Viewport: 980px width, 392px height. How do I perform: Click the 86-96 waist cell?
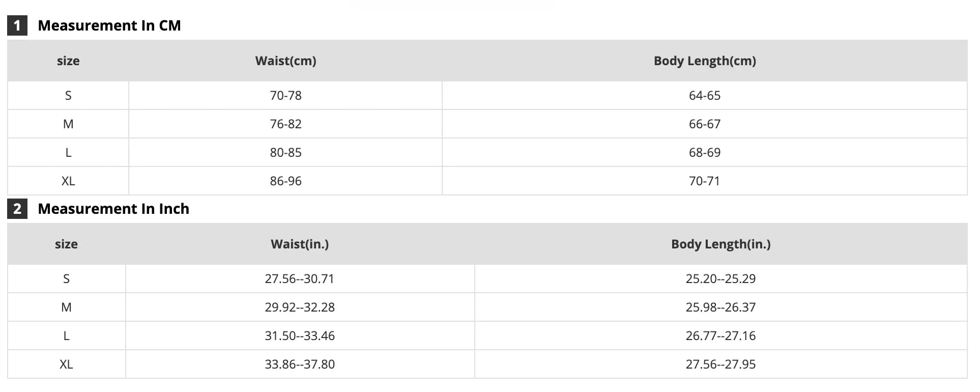coord(285,181)
